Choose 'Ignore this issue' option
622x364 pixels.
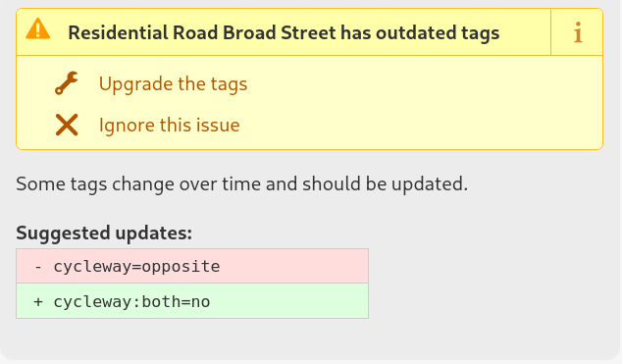(169, 126)
